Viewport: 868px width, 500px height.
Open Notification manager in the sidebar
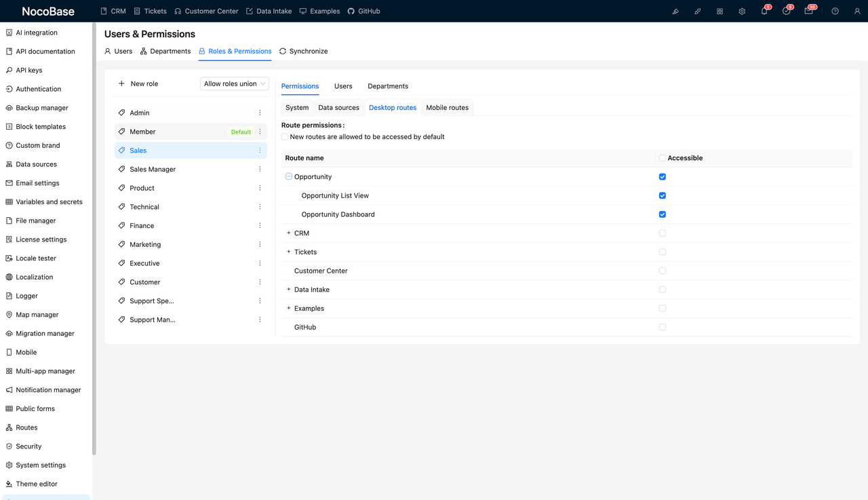[x=48, y=390]
